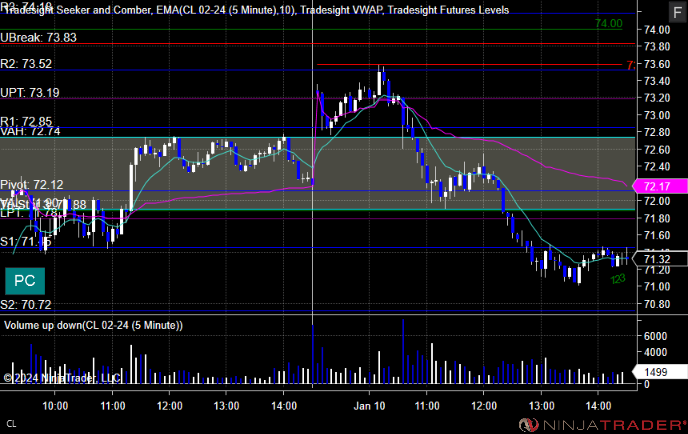688x434 pixels.
Task: Click the first 10:00 time axis label
Action: click(55, 406)
